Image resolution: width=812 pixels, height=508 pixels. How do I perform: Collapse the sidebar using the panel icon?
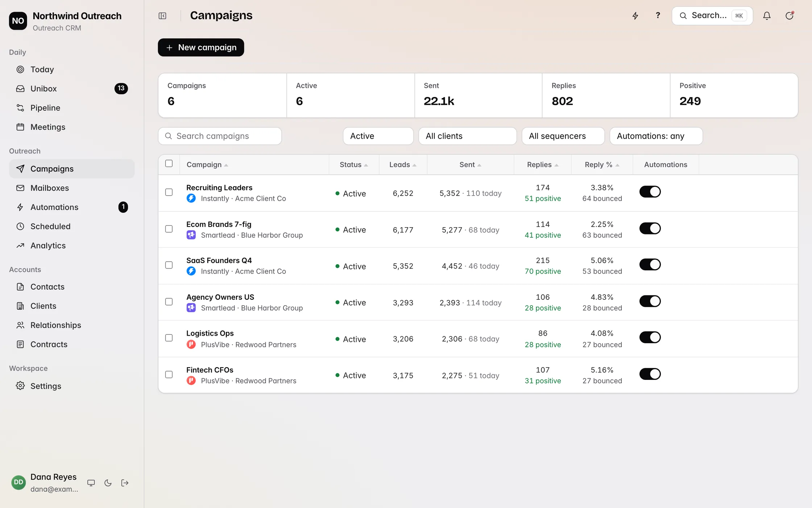tap(162, 16)
